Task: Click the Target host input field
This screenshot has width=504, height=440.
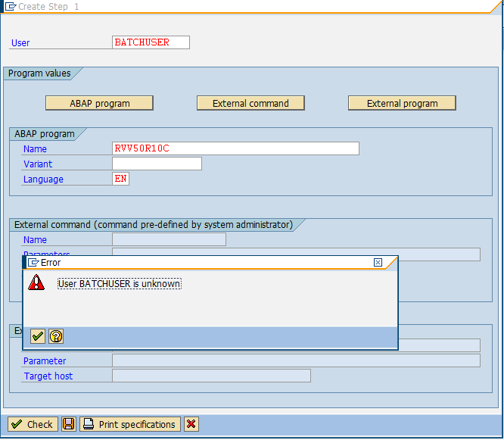Action: click(211, 376)
